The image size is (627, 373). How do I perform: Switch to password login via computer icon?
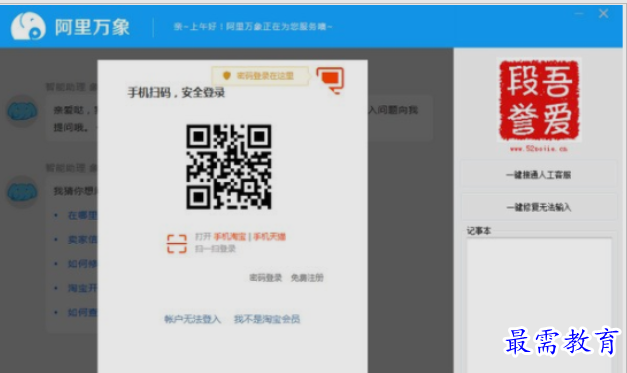pyautogui.click(x=330, y=80)
